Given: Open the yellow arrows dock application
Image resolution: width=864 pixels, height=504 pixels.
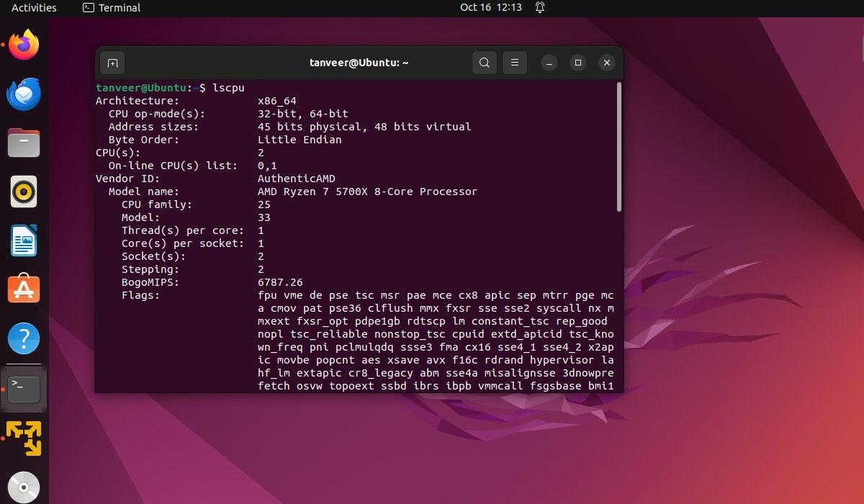Looking at the screenshot, I should (x=24, y=438).
